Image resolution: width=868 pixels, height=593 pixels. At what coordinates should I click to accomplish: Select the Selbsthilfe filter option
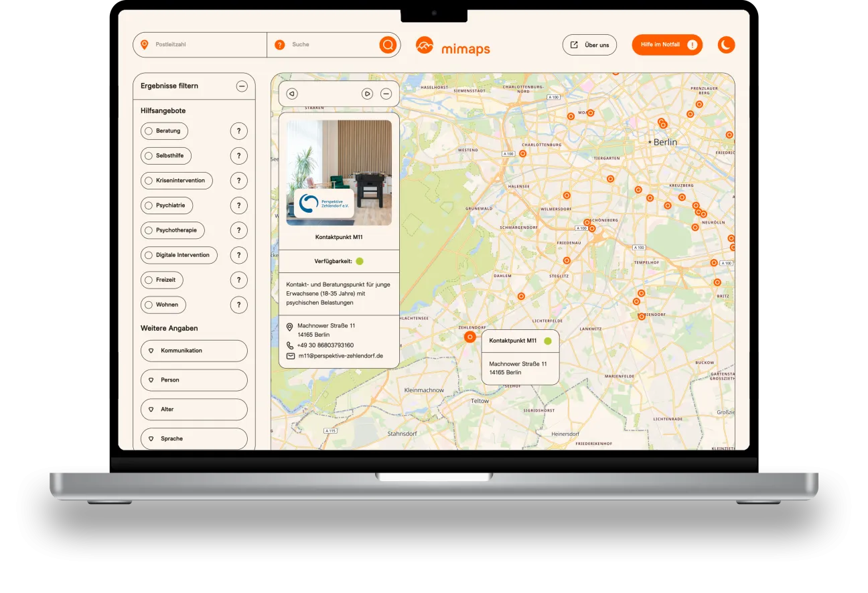166,156
